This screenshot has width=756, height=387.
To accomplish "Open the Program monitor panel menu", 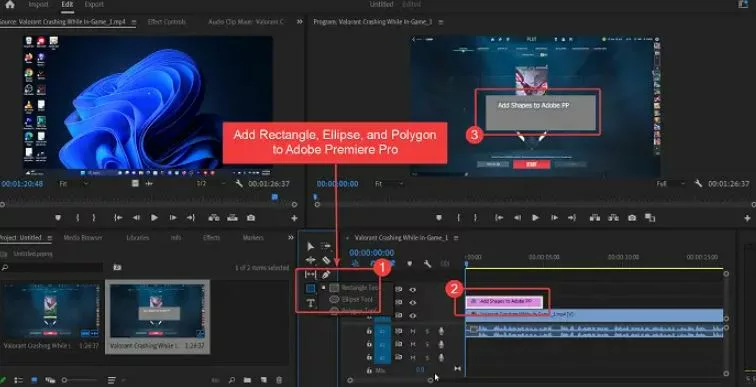I will coord(441,22).
